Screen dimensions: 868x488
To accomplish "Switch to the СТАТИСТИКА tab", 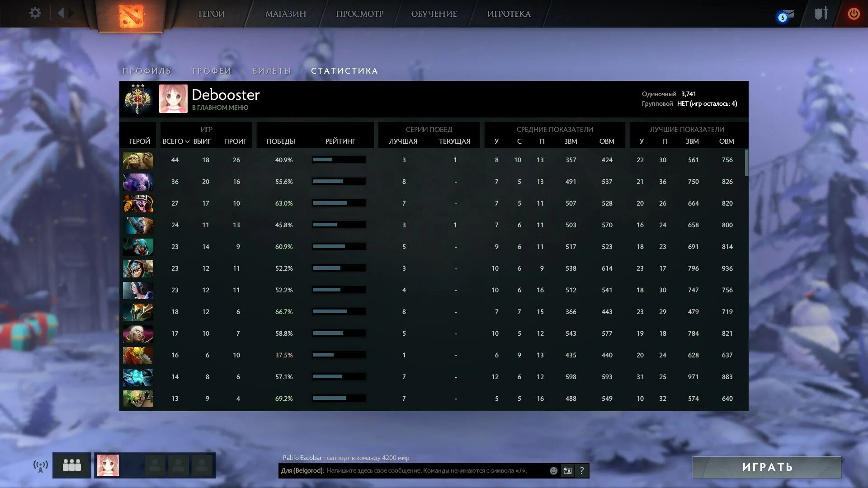I will coord(344,71).
